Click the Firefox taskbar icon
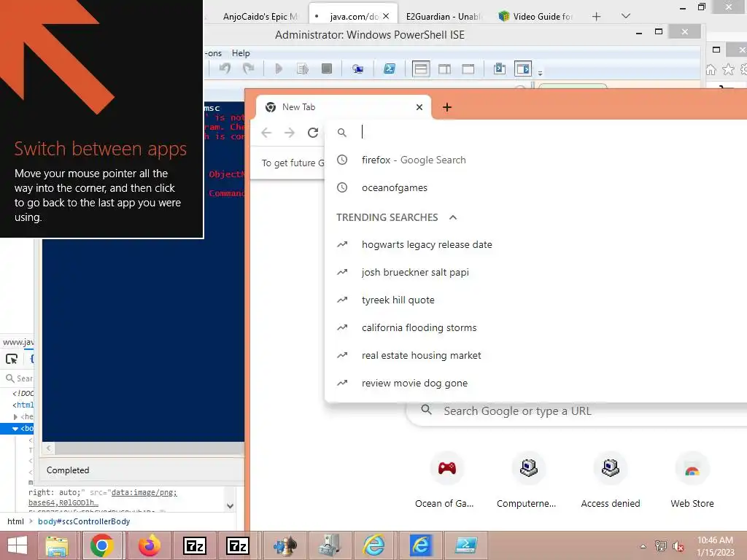The image size is (747, 560). [x=149, y=545]
